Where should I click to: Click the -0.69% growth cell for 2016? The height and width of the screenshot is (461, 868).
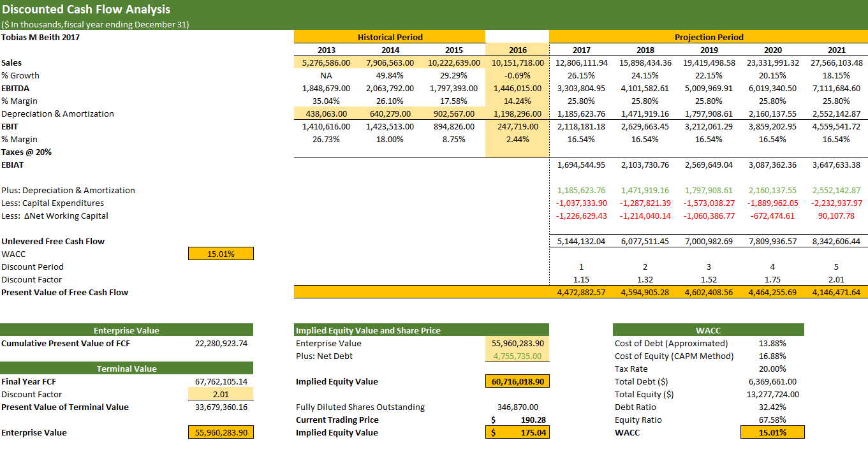pyautogui.click(x=517, y=75)
